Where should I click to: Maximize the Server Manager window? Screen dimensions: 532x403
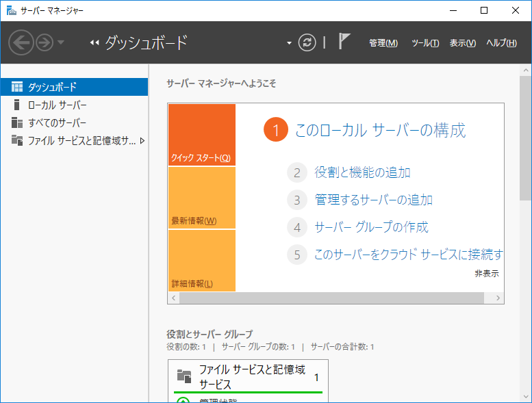[484, 10]
